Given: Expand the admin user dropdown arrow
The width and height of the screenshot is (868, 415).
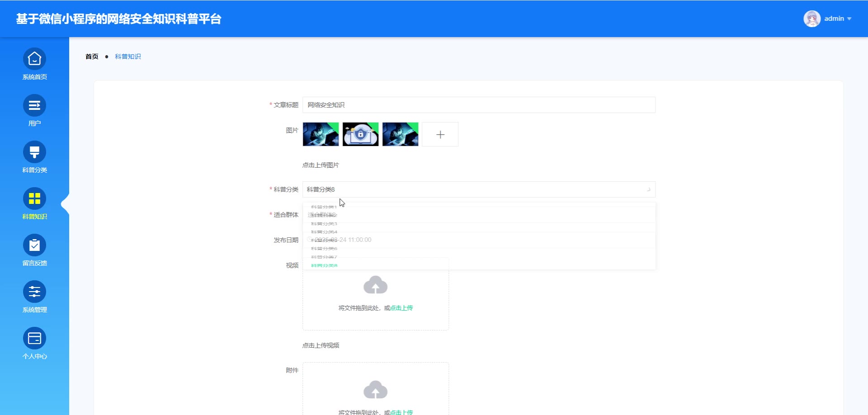Looking at the screenshot, I should [x=849, y=19].
